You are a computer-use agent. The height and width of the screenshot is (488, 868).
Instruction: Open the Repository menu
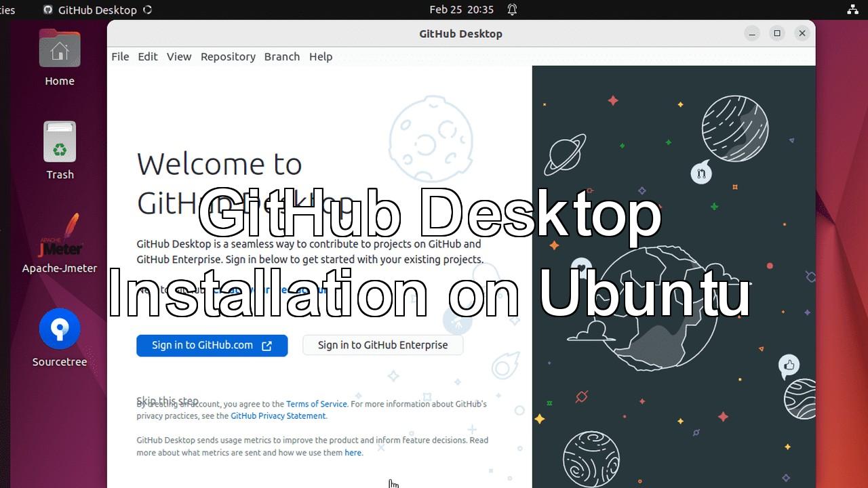click(228, 56)
